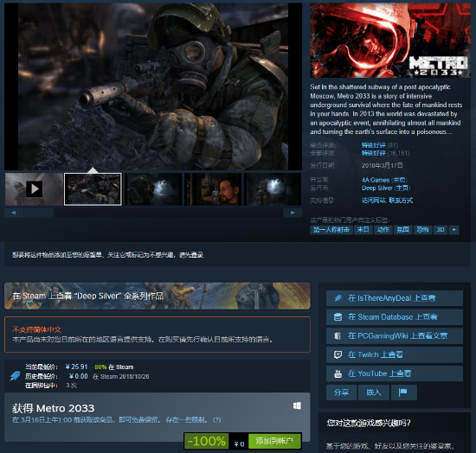
Task: Add more tags with plus button
Action: click(x=453, y=230)
